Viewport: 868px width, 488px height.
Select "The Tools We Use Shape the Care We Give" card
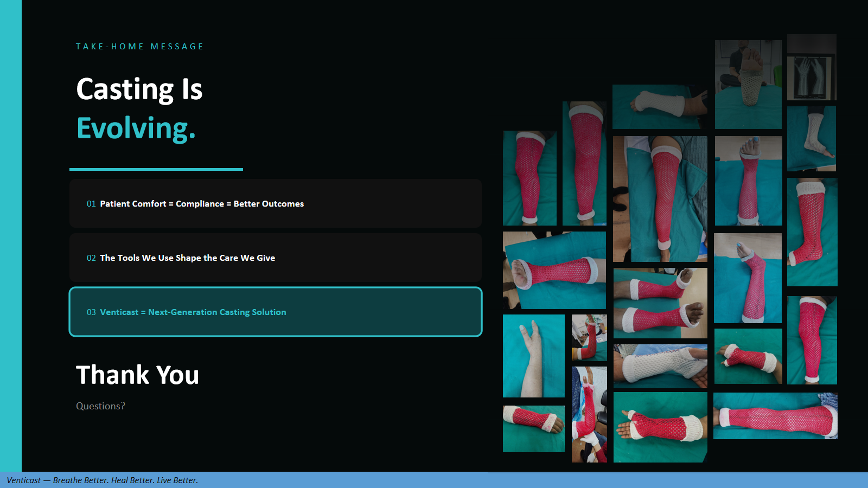coord(276,258)
